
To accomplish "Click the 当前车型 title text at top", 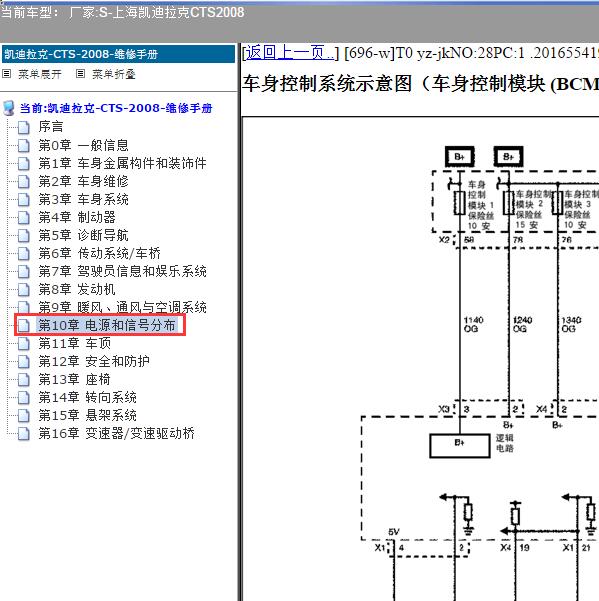I will tap(122, 12).
